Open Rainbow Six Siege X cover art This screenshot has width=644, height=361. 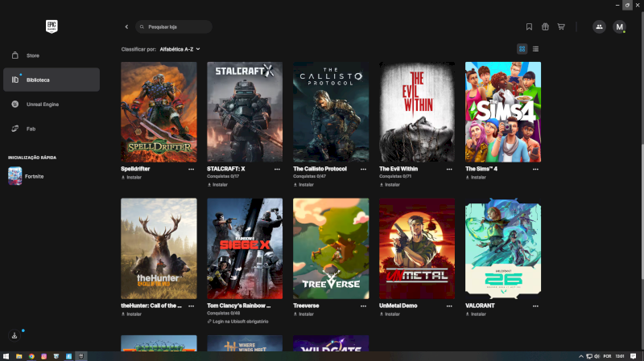click(x=245, y=248)
